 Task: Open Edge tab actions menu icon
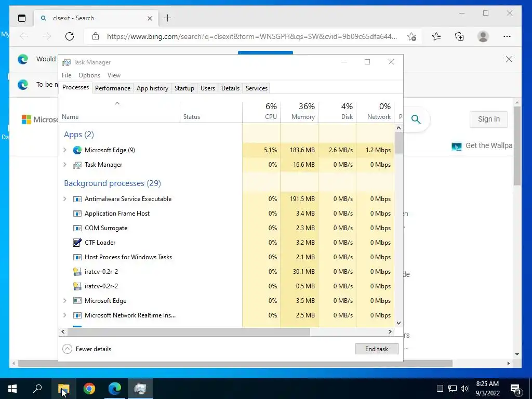(22, 18)
